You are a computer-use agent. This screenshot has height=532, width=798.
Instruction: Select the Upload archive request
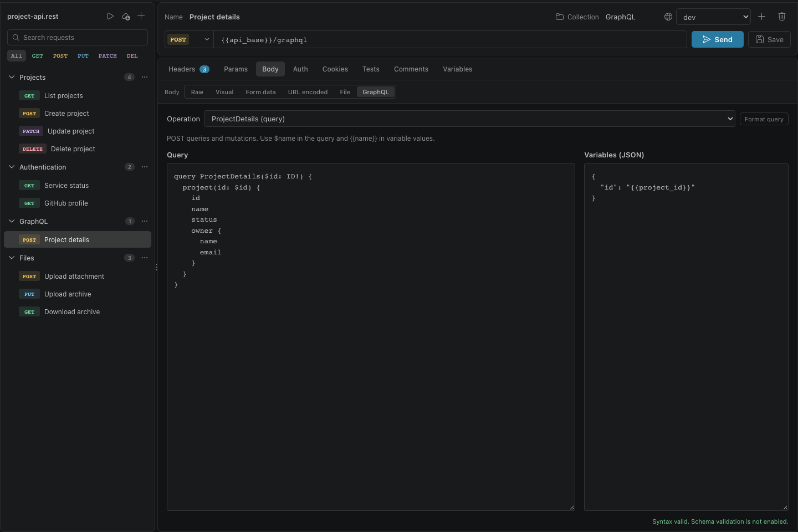pyautogui.click(x=78, y=294)
